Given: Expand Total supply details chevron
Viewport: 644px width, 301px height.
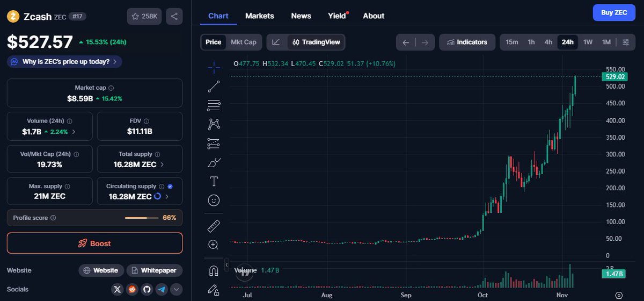Looking at the screenshot, I should (x=163, y=164).
